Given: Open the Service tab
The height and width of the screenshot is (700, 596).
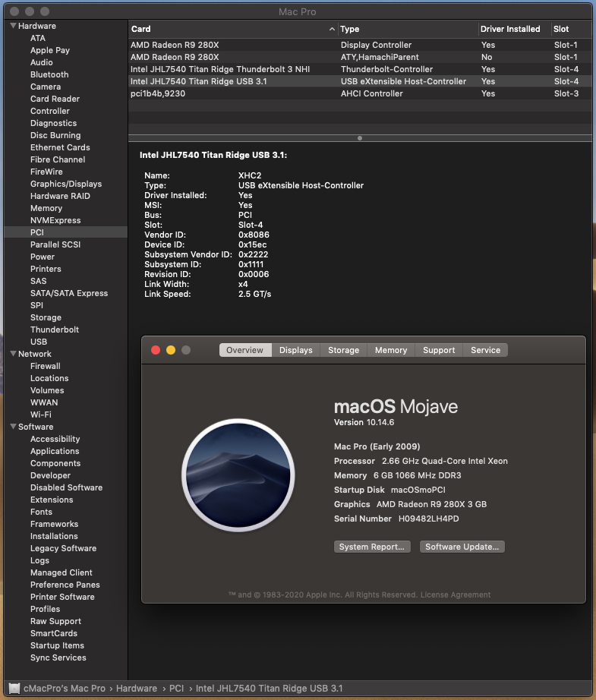Looking at the screenshot, I should pyautogui.click(x=485, y=350).
